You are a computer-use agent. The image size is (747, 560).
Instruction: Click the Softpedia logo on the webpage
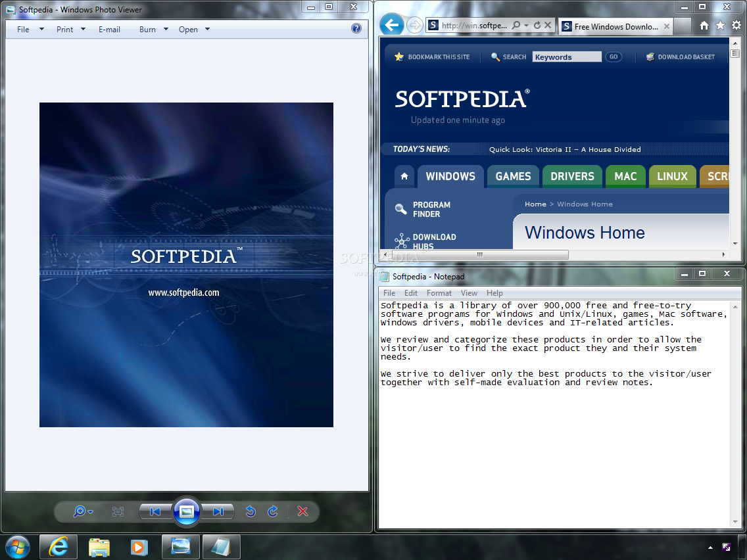(462, 99)
